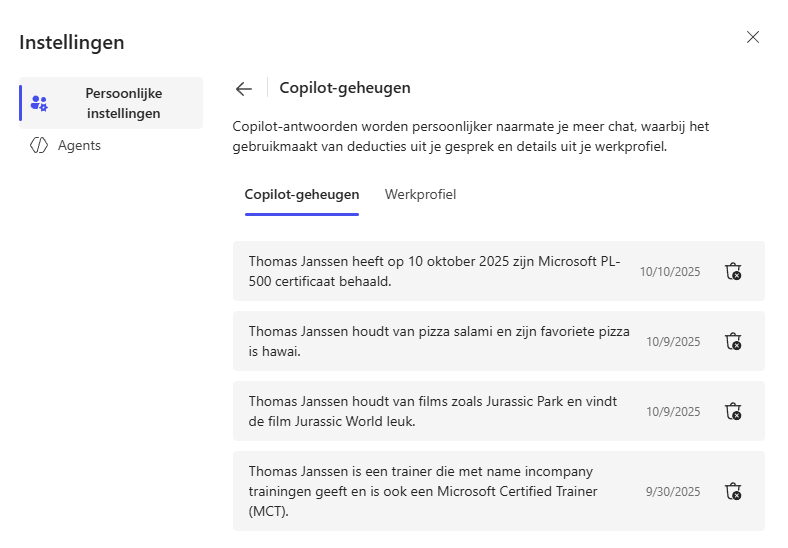788x548 pixels.
Task: Click the Jurassic memory's 10/9/2025 date
Action: 673,411
